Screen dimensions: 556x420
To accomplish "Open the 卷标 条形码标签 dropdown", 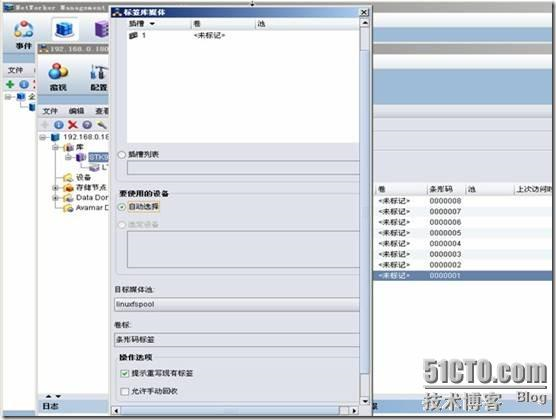I will tap(237, 339).
